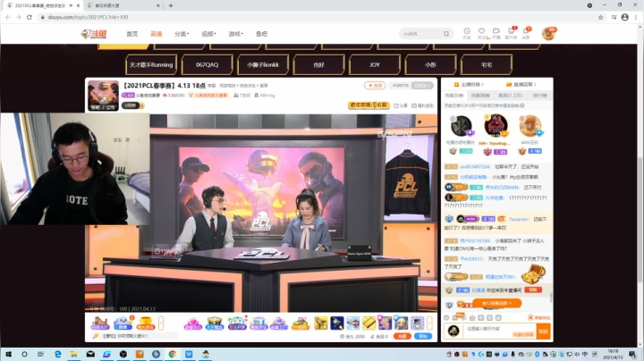
Task: Select the 直播 live menu item
Action: coord(156,34)
